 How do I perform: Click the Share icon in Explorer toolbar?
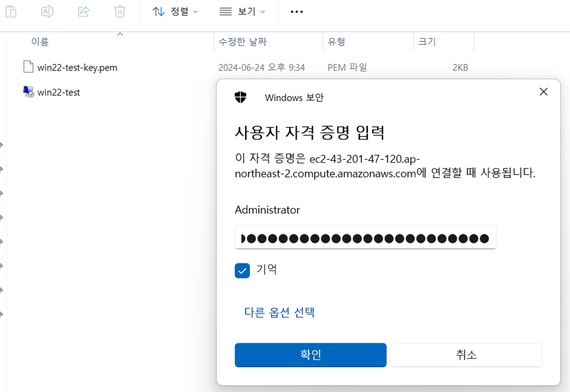(84, 12)
